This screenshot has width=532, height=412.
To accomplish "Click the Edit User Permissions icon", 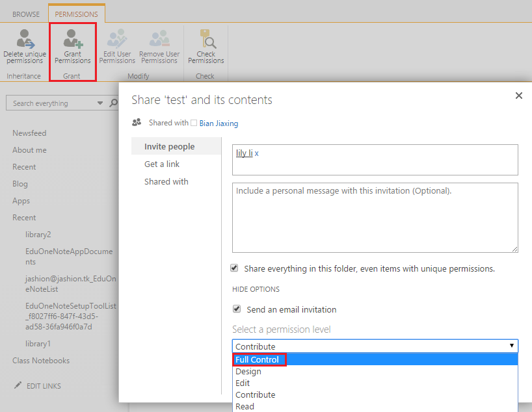I will (116, 38).
